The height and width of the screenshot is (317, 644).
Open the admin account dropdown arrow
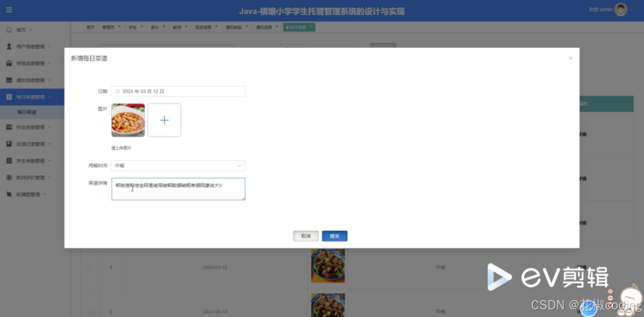[x=632, y=10]
